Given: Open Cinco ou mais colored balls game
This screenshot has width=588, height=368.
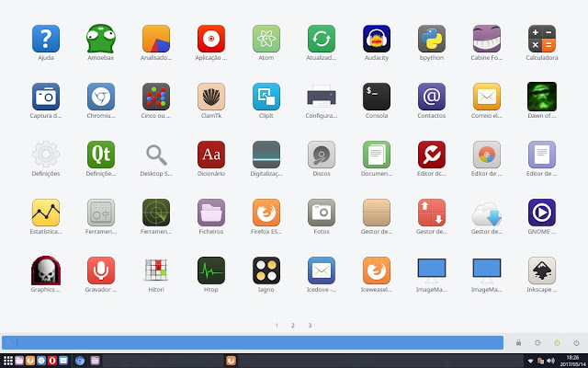Looking at the screenshot, I should click(x=156, y=97).
